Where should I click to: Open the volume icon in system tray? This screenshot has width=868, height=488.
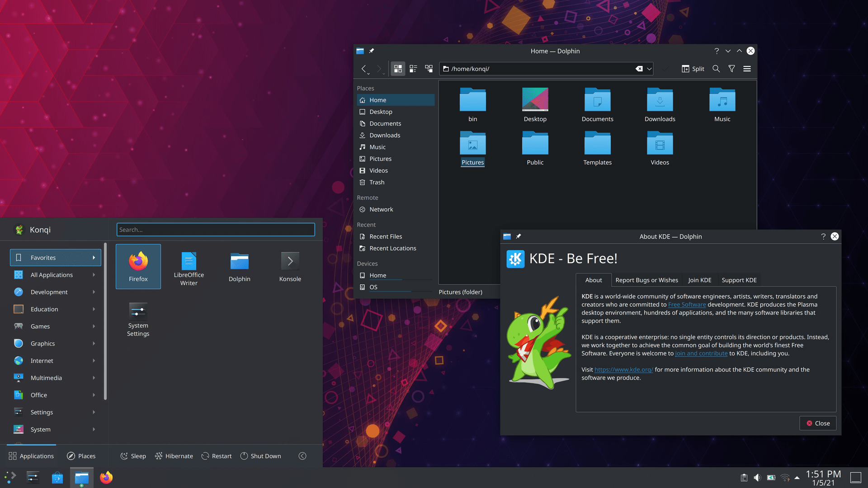click(757, 478)
